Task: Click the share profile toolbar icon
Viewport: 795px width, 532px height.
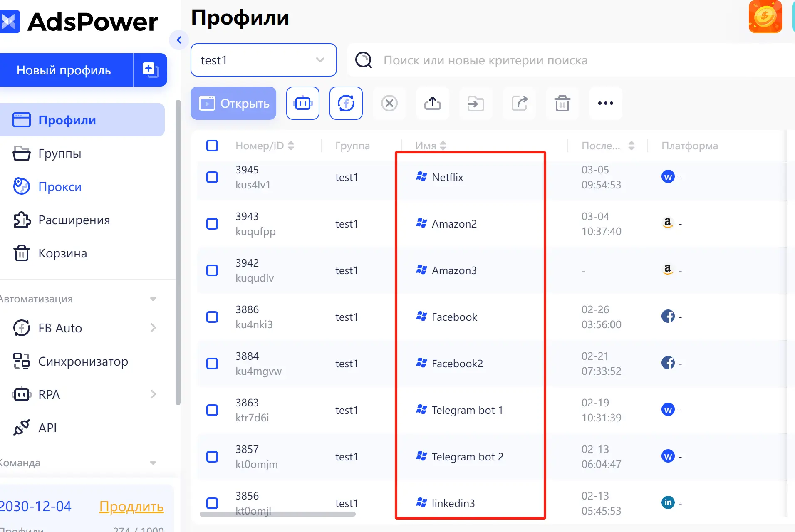Action: [x=519, y=103]
